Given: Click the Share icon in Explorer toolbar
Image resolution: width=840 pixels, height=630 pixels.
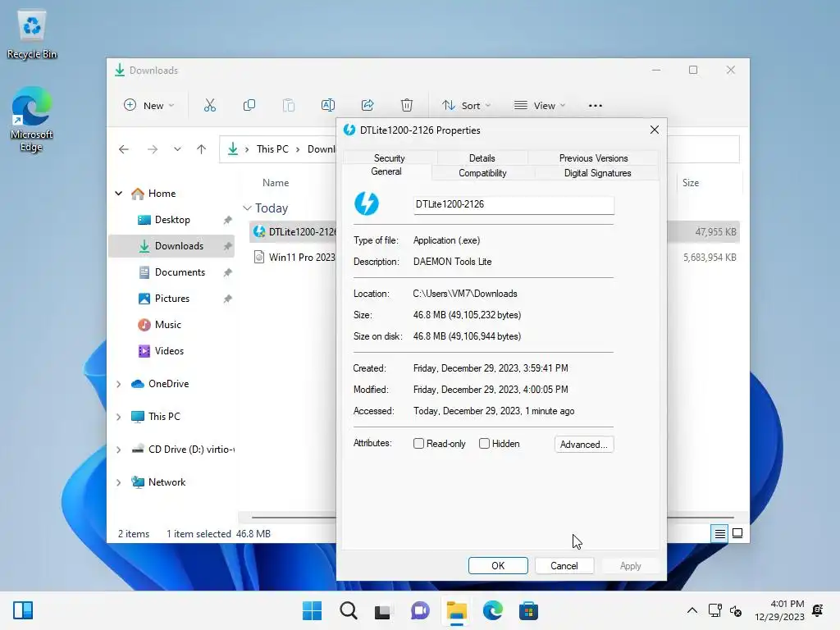Looking at the screenshot, I should tap(367, 106).
